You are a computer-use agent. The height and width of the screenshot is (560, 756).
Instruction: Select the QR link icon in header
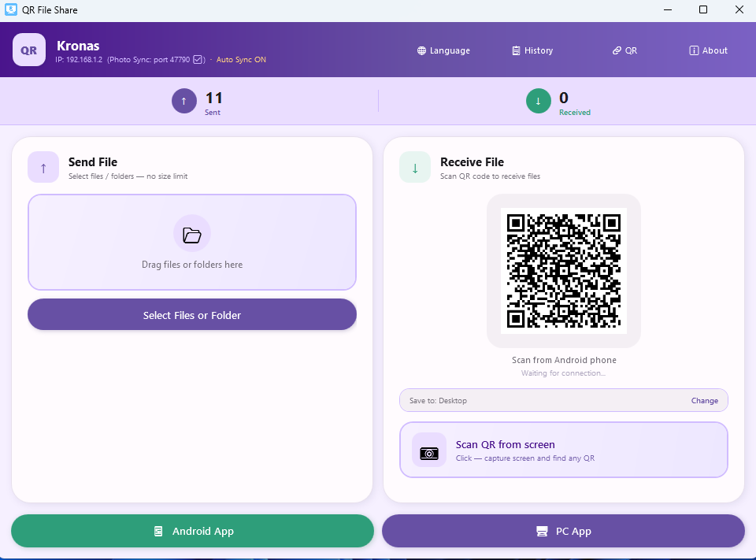coord(617,50)
